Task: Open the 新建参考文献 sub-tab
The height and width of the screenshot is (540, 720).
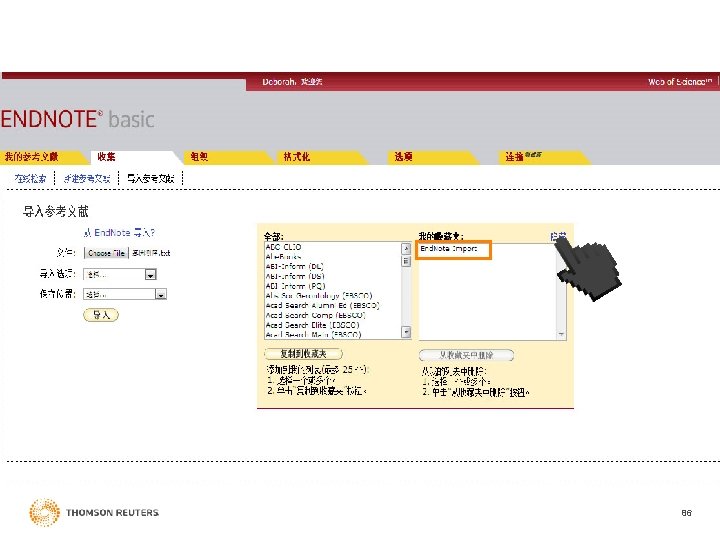Action: 87,179
